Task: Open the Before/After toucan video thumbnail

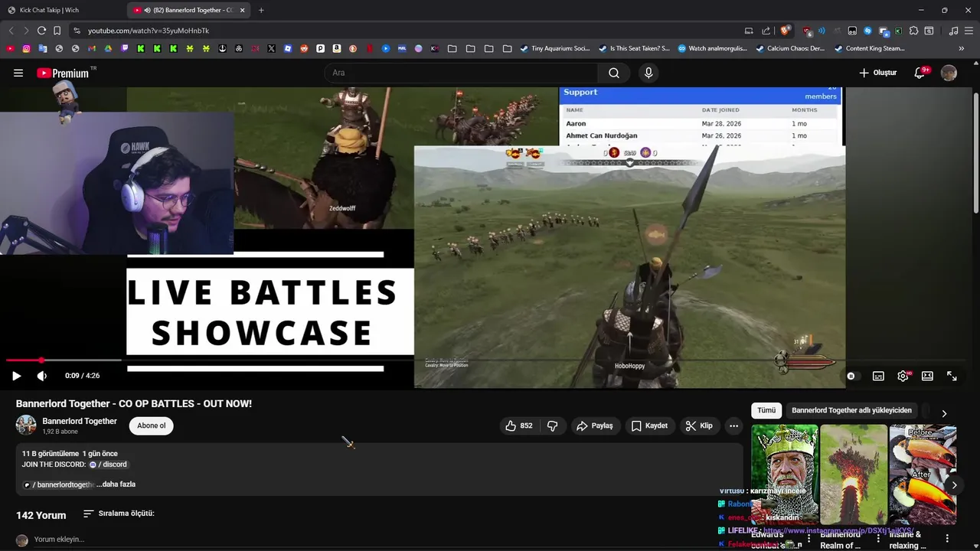Action: [923, 474]
